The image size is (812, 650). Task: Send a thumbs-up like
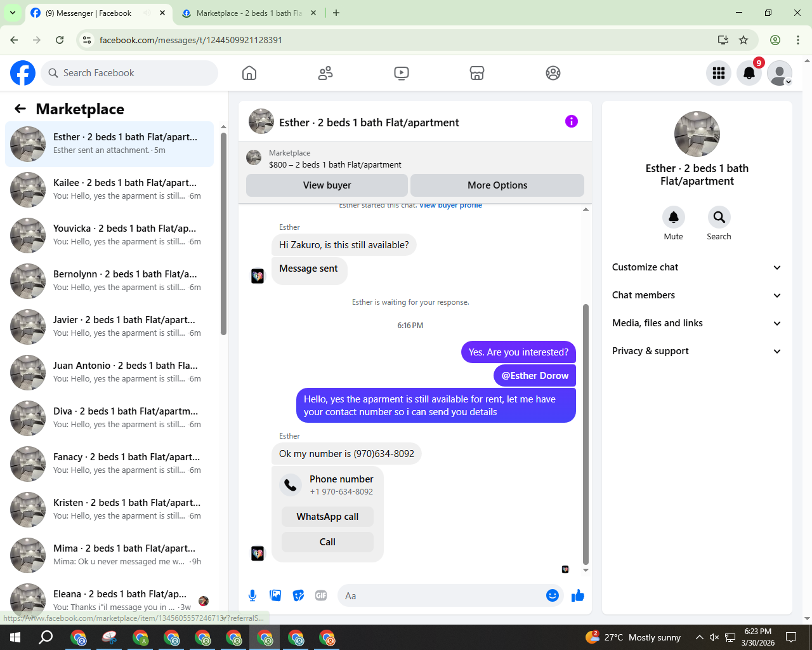click(578, 595)
